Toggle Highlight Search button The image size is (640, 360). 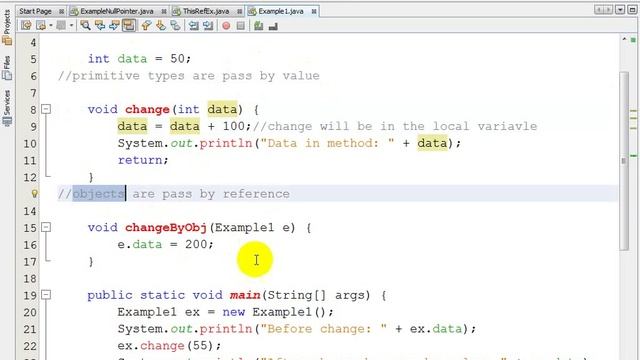[x=129, y=26]
